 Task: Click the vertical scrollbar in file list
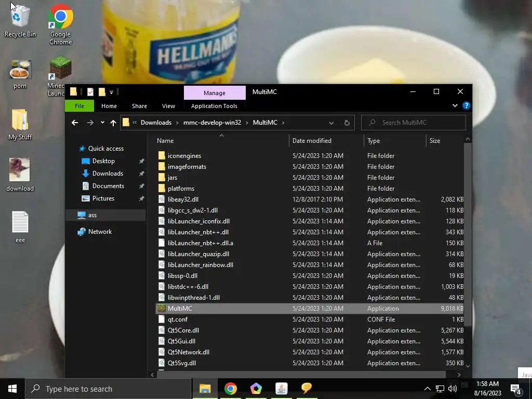click(x=468, y=234)
